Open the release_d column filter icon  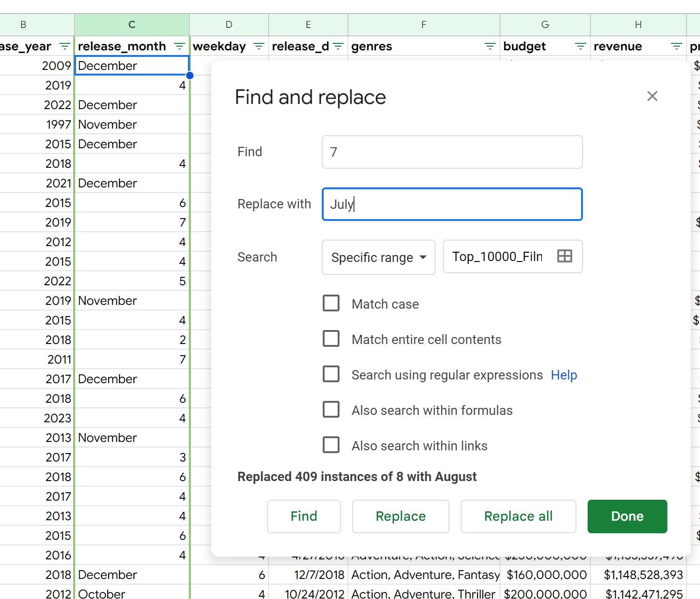click(338, 47)
